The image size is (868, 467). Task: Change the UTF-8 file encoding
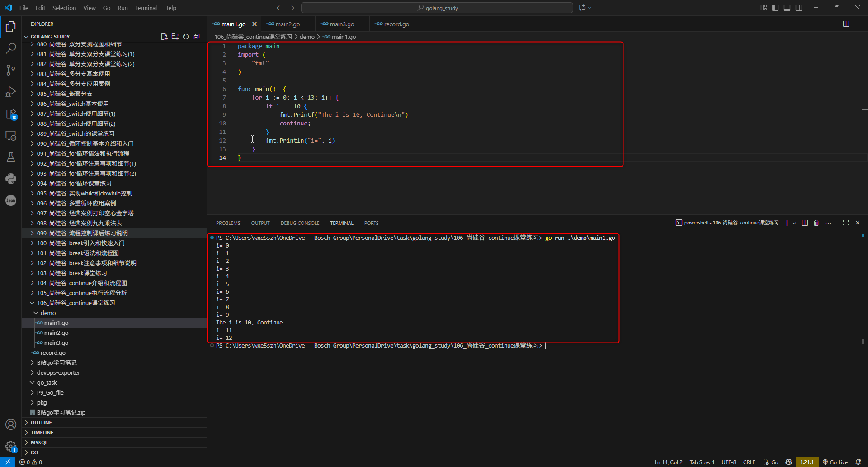[x=729, y=462]
